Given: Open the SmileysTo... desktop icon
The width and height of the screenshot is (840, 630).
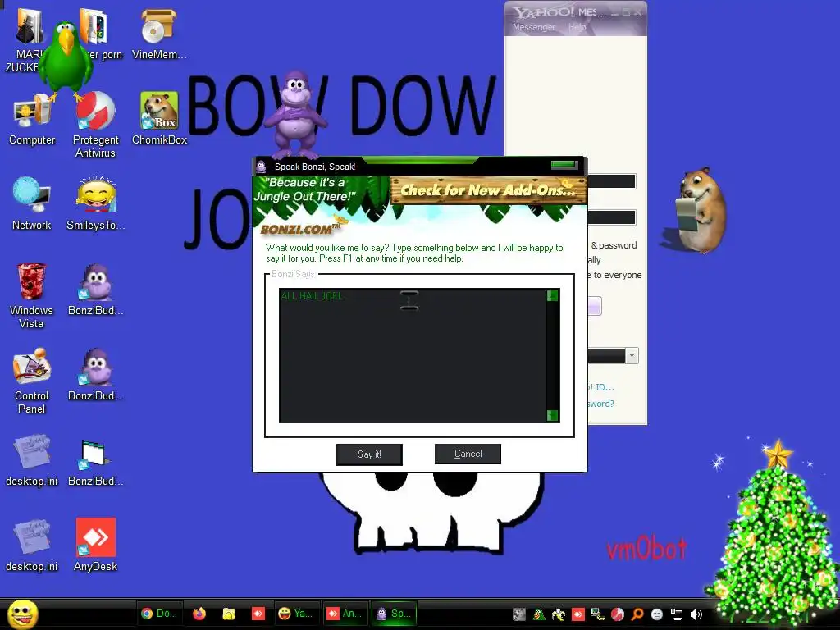Looking at the screenshot, I should point(95,203).
